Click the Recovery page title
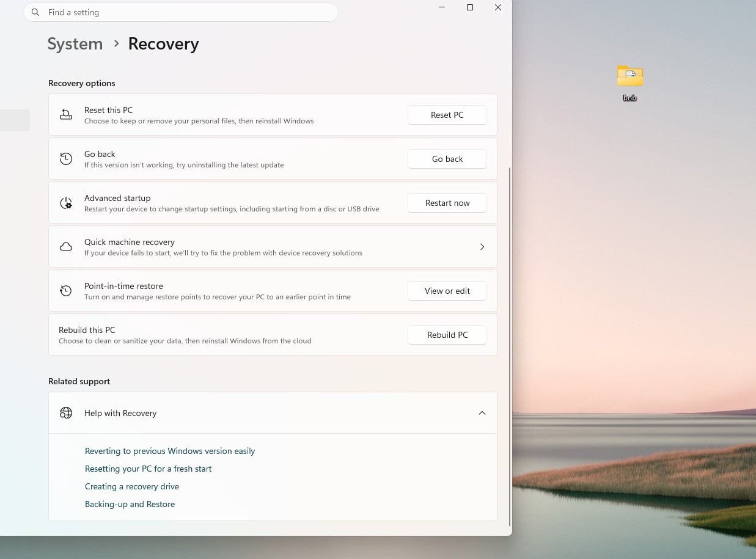This screenshot has width=756, height=559. (x=164, y=44)
